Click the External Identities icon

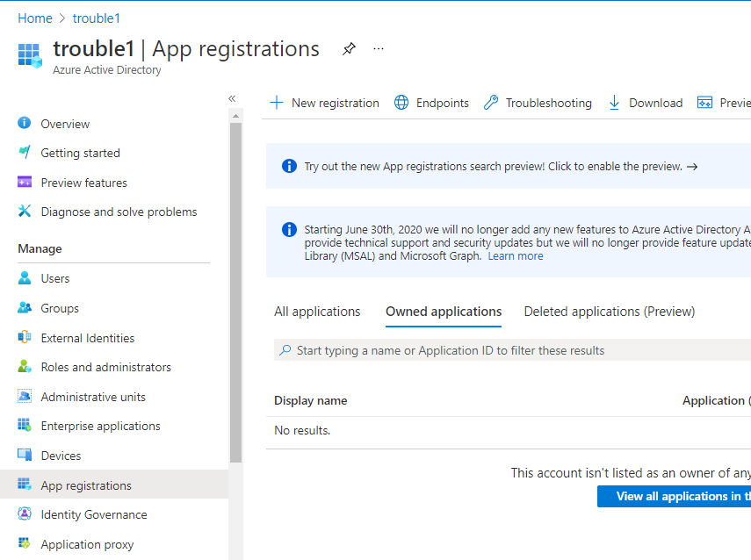[25, 337]
